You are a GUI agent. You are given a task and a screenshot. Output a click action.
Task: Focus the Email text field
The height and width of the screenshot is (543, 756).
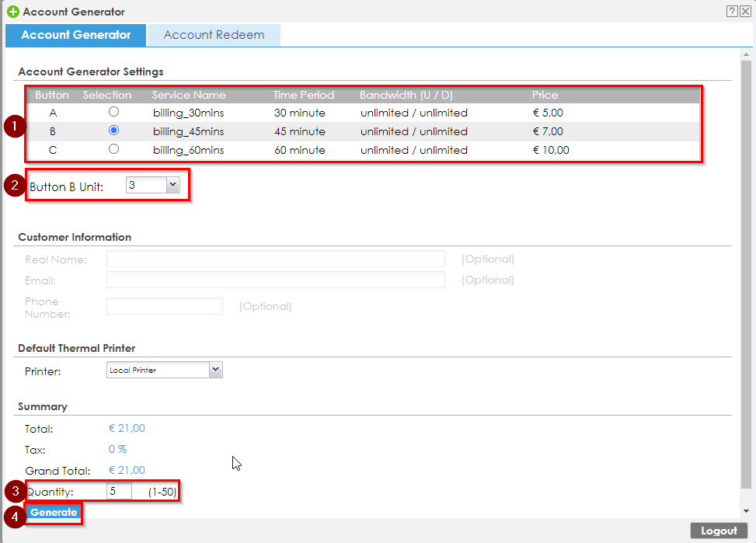pos(275,280)
